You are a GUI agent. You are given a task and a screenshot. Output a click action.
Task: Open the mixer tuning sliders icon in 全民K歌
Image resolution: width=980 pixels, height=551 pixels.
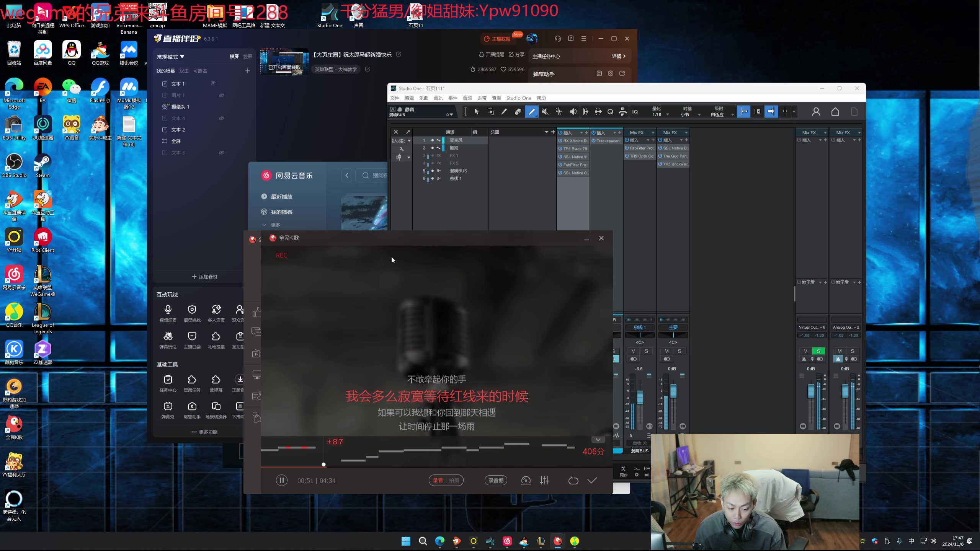tap(545, 480)
